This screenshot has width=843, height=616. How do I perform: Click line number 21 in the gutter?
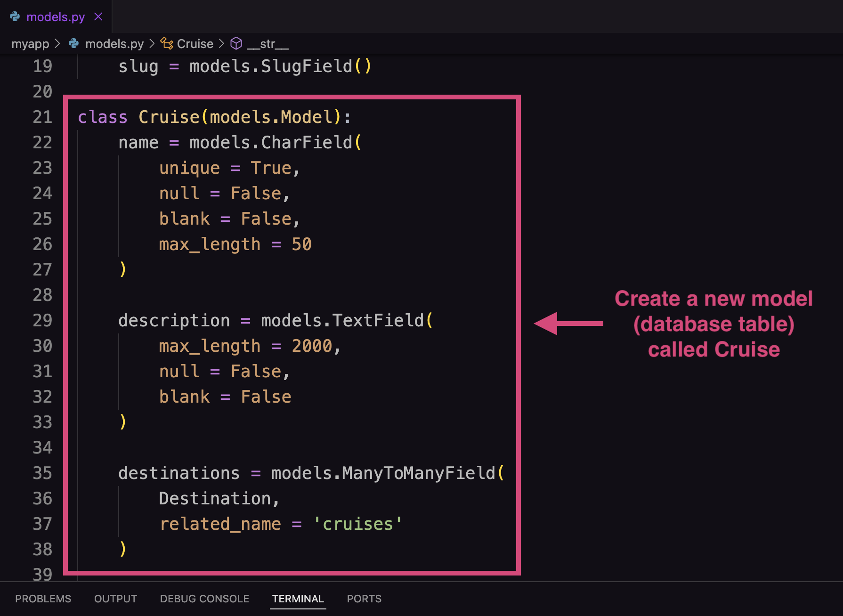pos(42,117)
